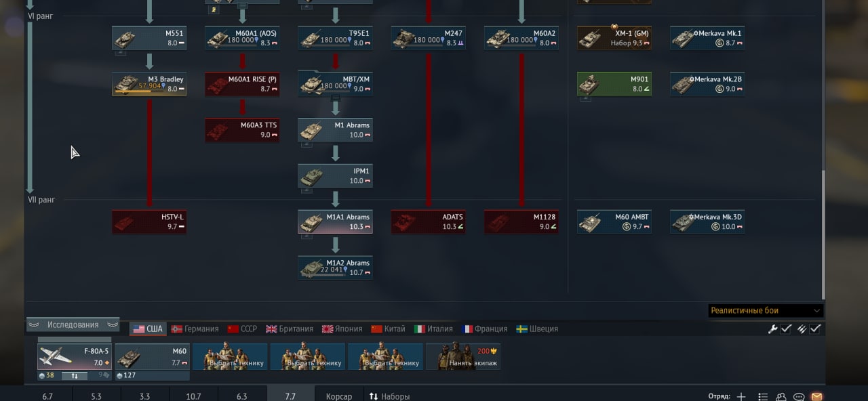Select the M3 Bradley vehicle
868x401 pixels.
pyautogui.click(x=149, y=83)
